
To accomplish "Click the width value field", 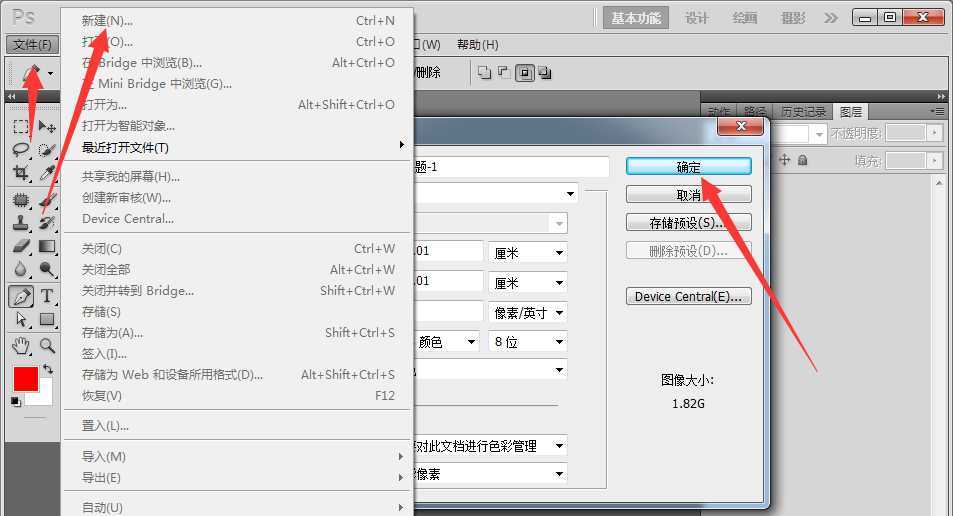I will (449, 251).
